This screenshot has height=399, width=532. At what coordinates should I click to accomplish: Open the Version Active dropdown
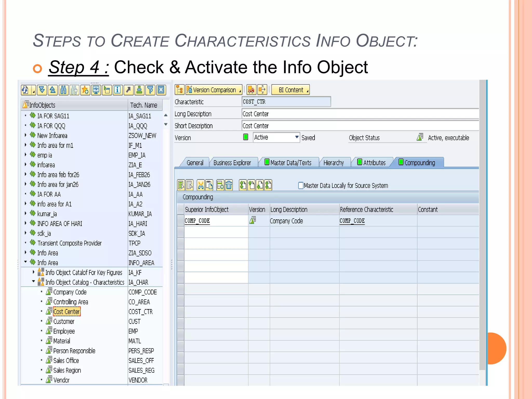(x=296, y=137)
